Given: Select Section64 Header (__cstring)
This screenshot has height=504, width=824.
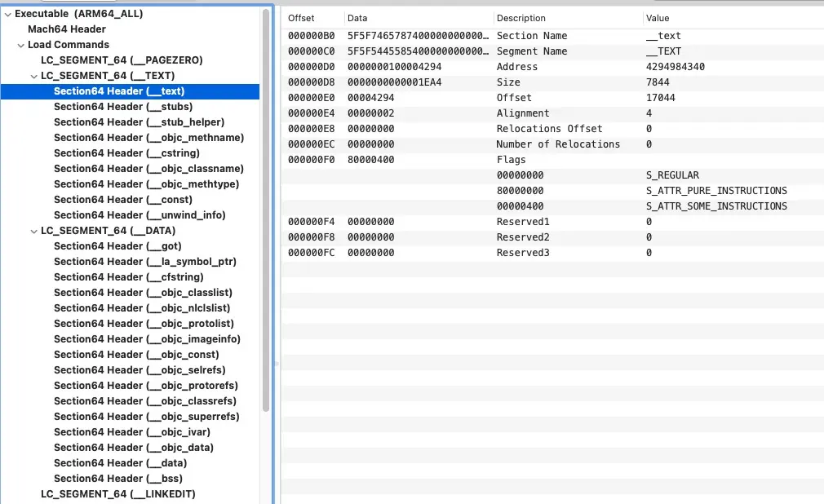Looking at the screenshot, I should tap(126, 153).
